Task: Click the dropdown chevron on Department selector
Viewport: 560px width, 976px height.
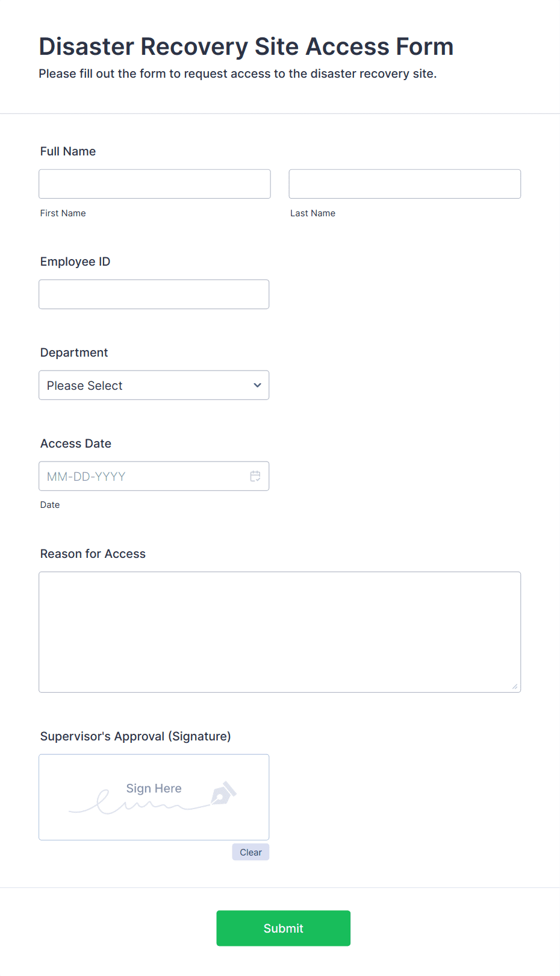Action: click(x=257, y=385)
